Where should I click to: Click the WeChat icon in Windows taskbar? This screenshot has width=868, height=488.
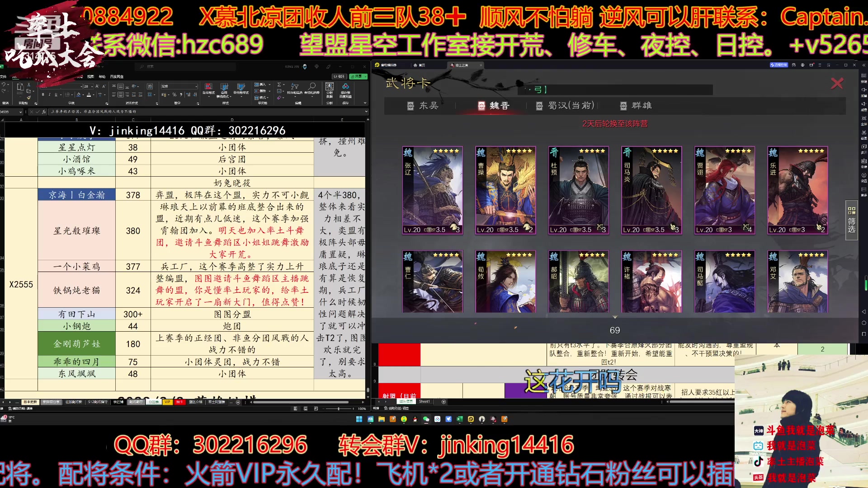(x=426, y=419)
